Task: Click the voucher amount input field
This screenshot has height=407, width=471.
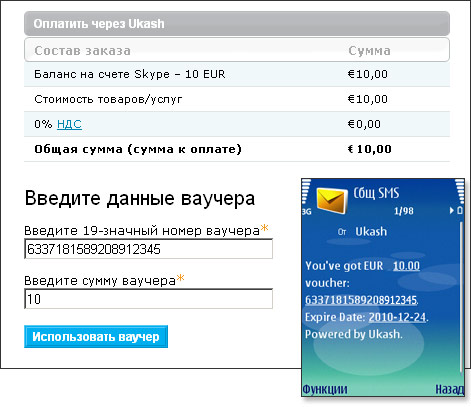Action: (149, 299)
